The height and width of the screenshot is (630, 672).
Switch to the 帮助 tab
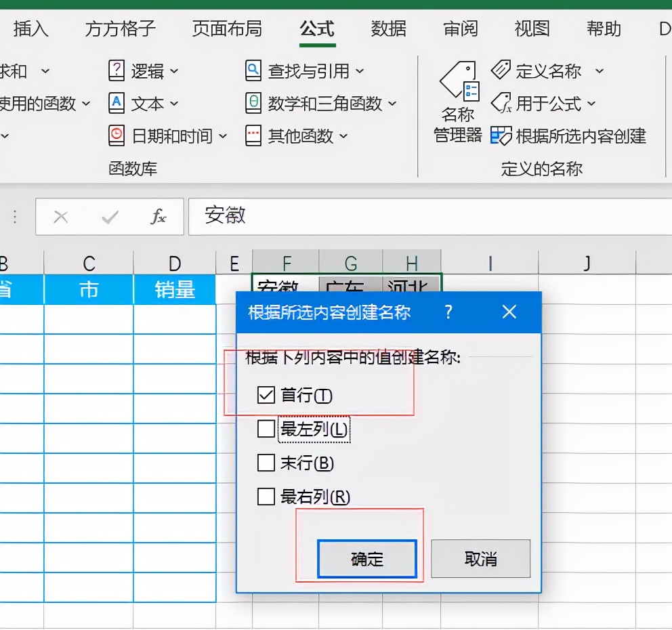[x=604, y=28]
